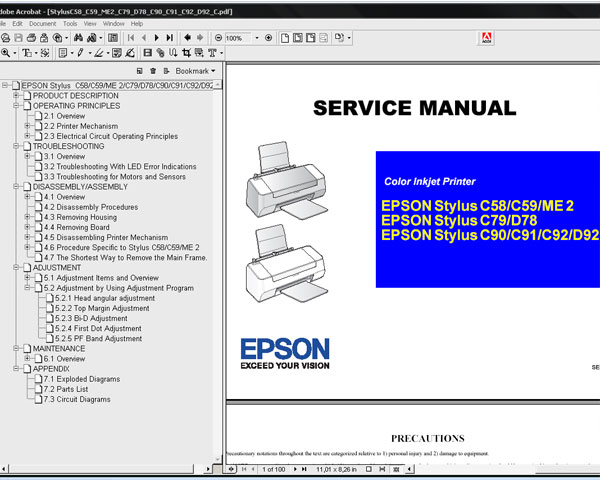
Task: Expand the PRODUCT DESCRIPTION bookmark
Action: coord(16,95)
